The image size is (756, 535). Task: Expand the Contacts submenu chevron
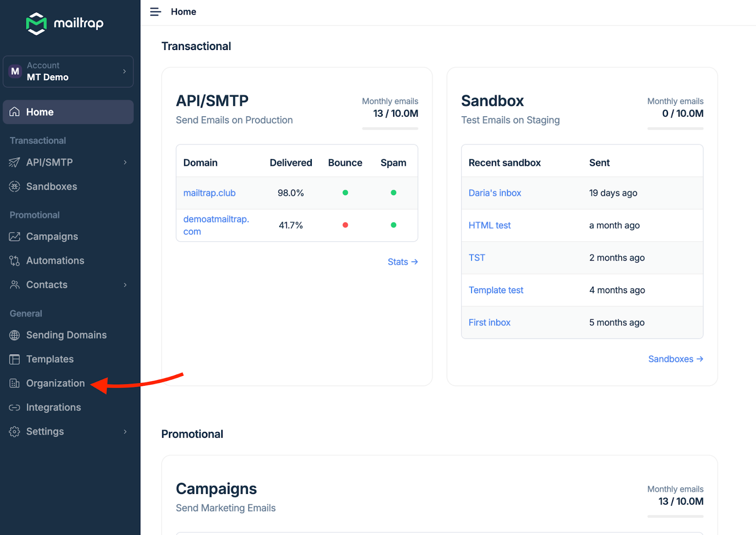tap(125, 285)
